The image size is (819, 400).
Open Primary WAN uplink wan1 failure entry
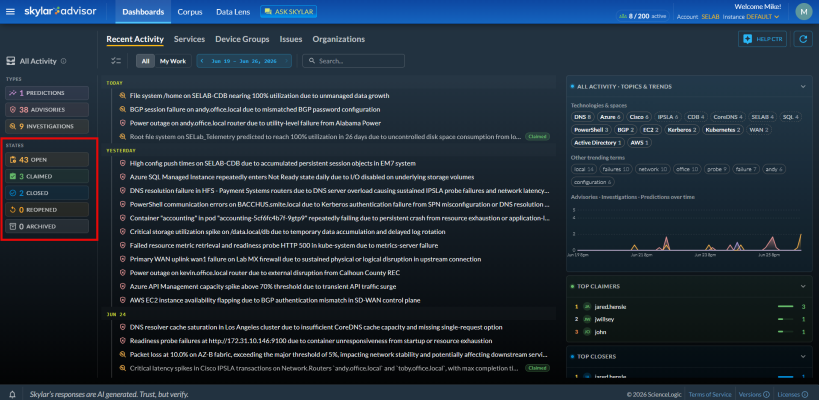pos(305,259)
